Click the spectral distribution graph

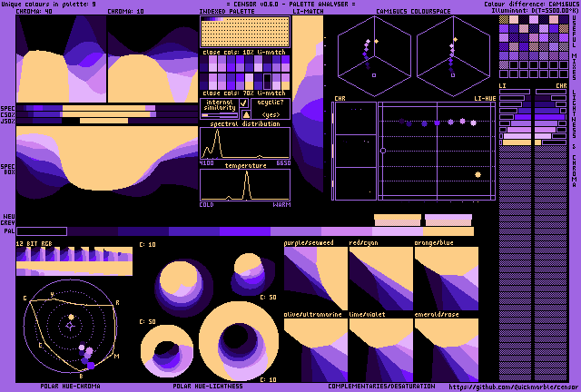pyautogui.click(x=245, y=143)
